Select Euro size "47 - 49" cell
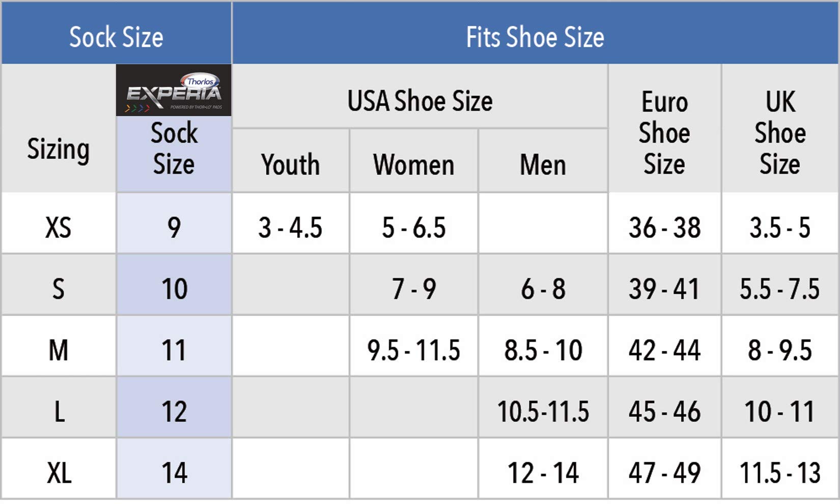 (x=664, y=472)
